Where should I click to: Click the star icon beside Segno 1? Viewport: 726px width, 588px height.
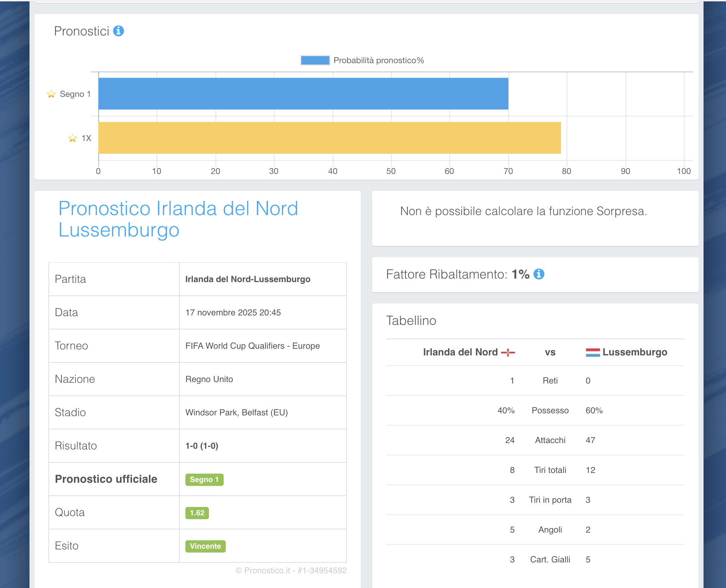coord(51,94)
